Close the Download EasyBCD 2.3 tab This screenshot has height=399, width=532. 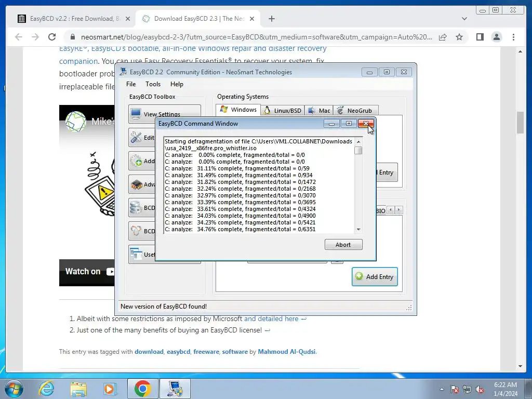pos(252,19)
